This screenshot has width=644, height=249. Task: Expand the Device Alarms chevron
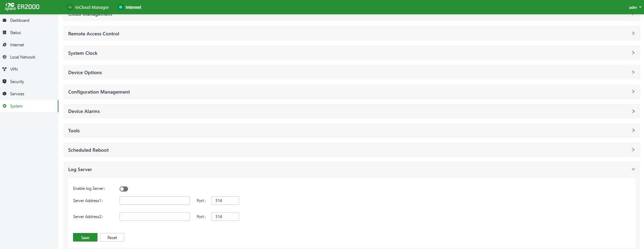point(633,111)
